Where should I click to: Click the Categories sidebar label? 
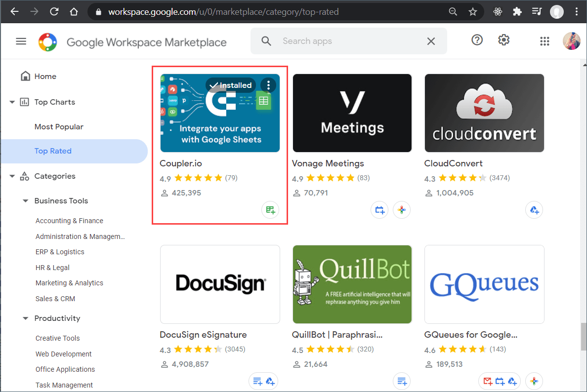click(x=55, y=176)
